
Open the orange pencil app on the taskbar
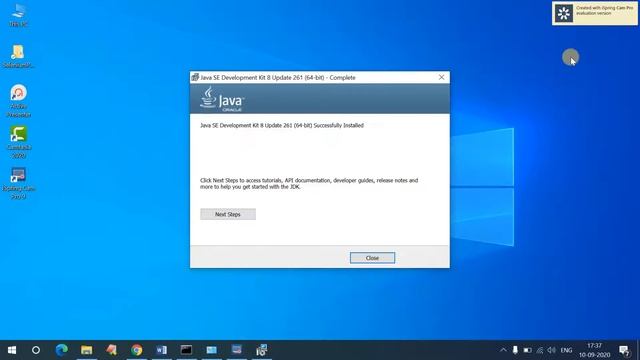(111, 350)
